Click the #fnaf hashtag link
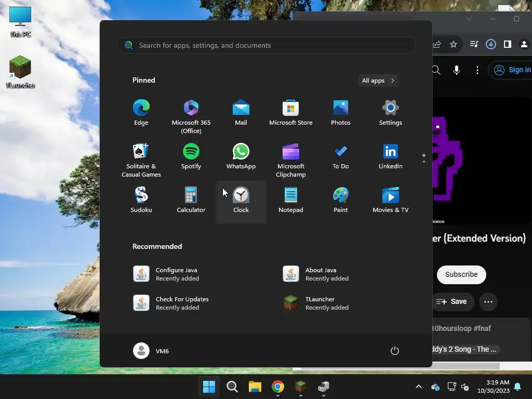Screen dimensions: 532x399 click(482, 328)
